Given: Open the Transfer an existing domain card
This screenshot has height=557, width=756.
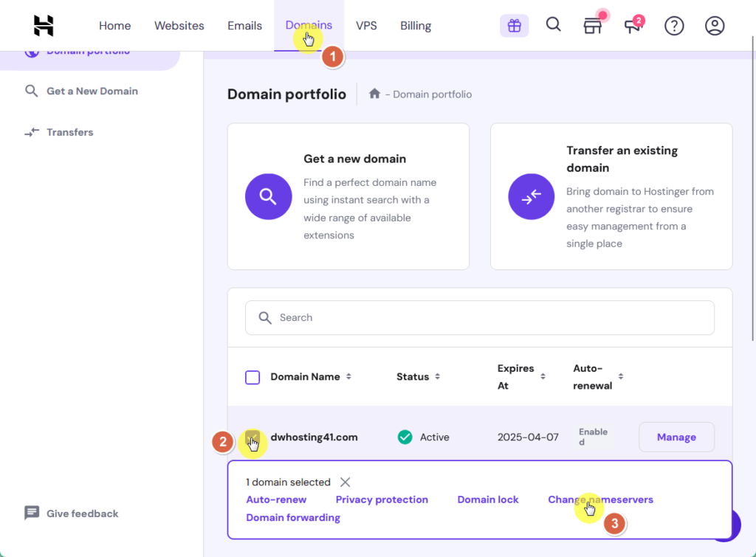Looking at the screenshot, I should [x=611, y=196].
